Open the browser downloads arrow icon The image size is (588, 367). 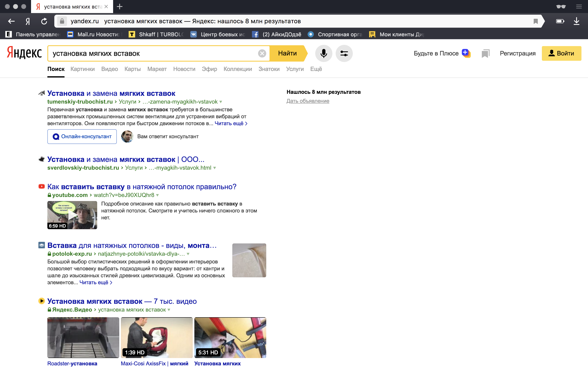tap(576, 21)
